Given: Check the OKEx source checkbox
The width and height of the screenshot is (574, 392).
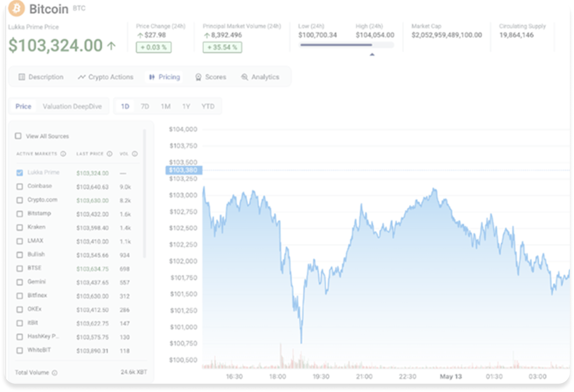Looking at the screenshot, I should pos(20,309).
